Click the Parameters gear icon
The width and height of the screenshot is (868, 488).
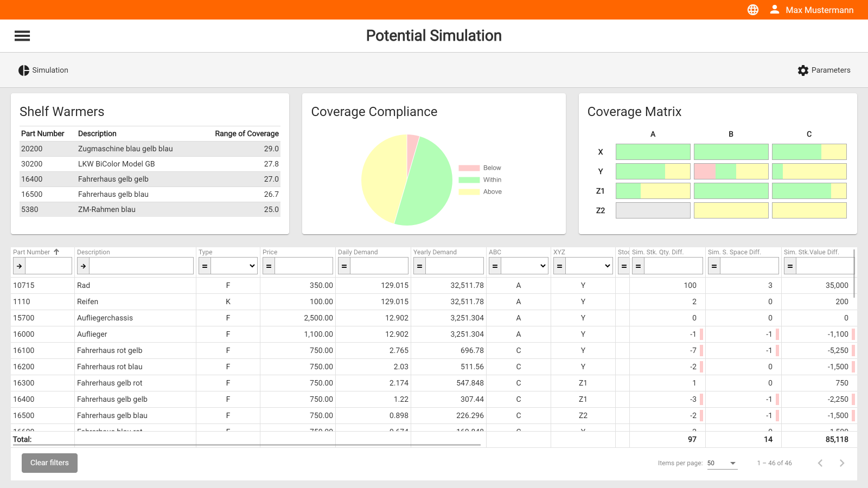point(803,70)
